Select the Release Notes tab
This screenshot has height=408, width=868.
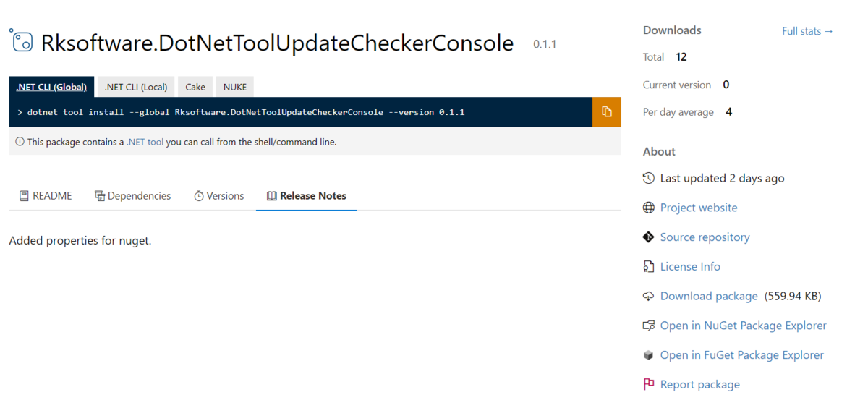point(307,196)
